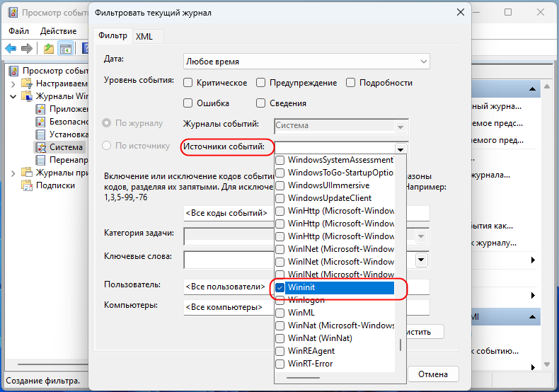The height and width of the screenshot is (392, 559).
Task: Uncheck the Wininit source checkbox
Action: tap(280, 288)
